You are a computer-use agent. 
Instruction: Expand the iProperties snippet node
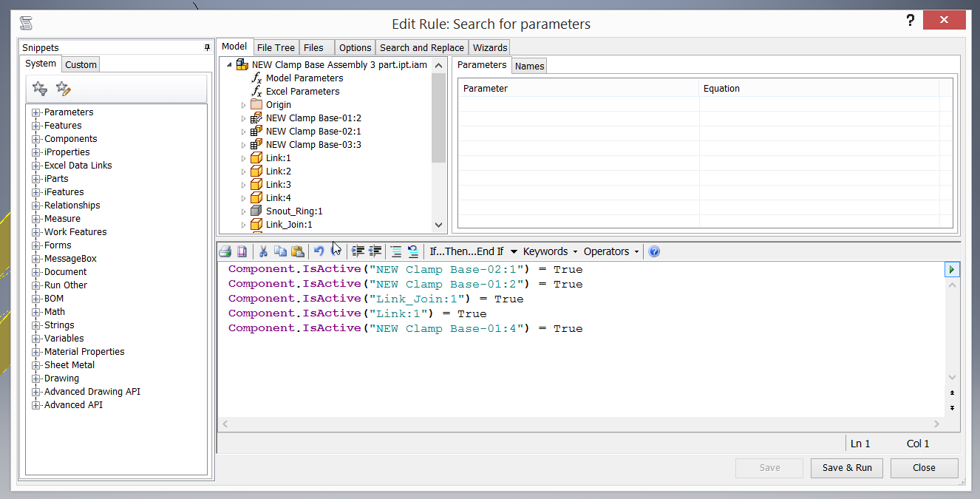35,152
